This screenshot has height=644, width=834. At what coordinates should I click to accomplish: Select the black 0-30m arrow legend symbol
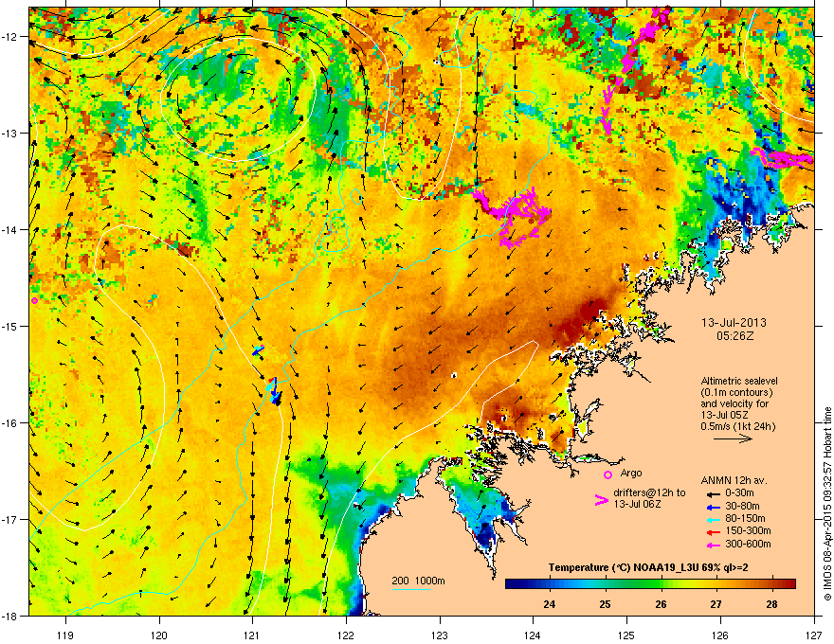click(x=714, y=493)
